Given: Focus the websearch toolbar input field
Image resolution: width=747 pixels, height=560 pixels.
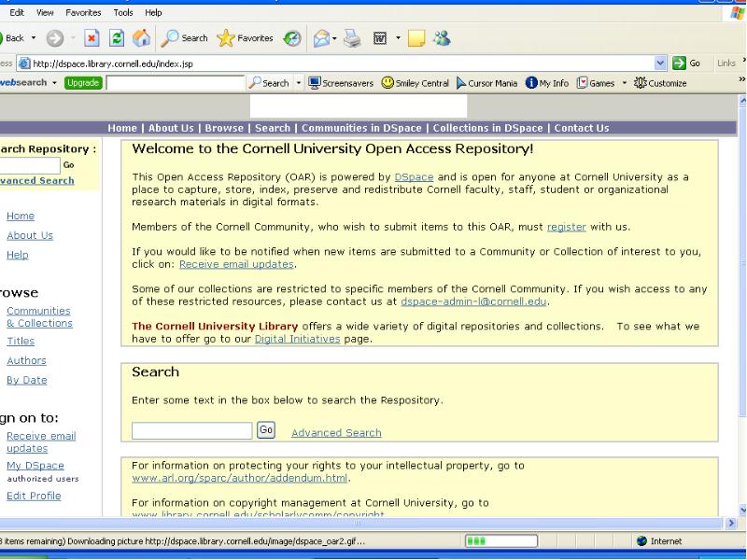Looking at the screenshot, I should point(176,83).
